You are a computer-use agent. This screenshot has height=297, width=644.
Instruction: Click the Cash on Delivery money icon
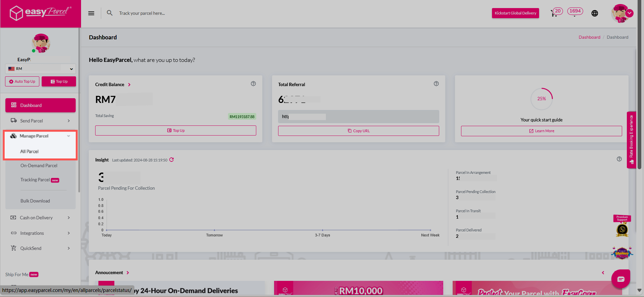[x=13, y=218]
